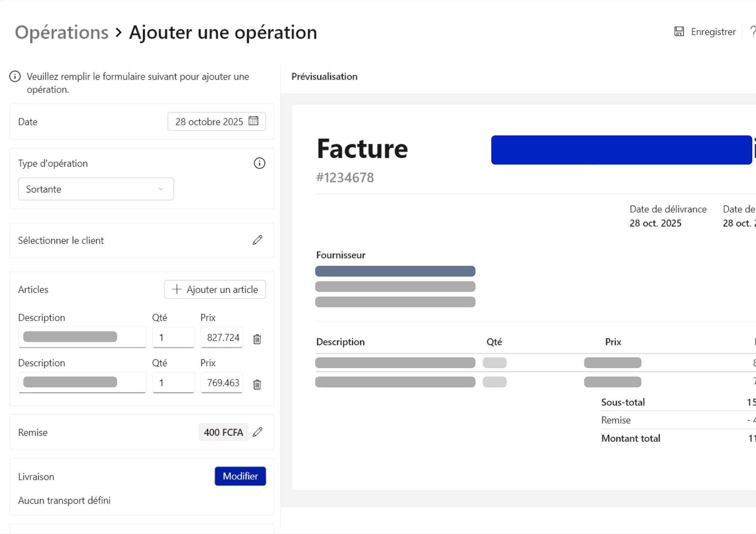The height and width of the screenshot is (534, 756).
Task: Focus the first article description field
Action: point(82,337)
